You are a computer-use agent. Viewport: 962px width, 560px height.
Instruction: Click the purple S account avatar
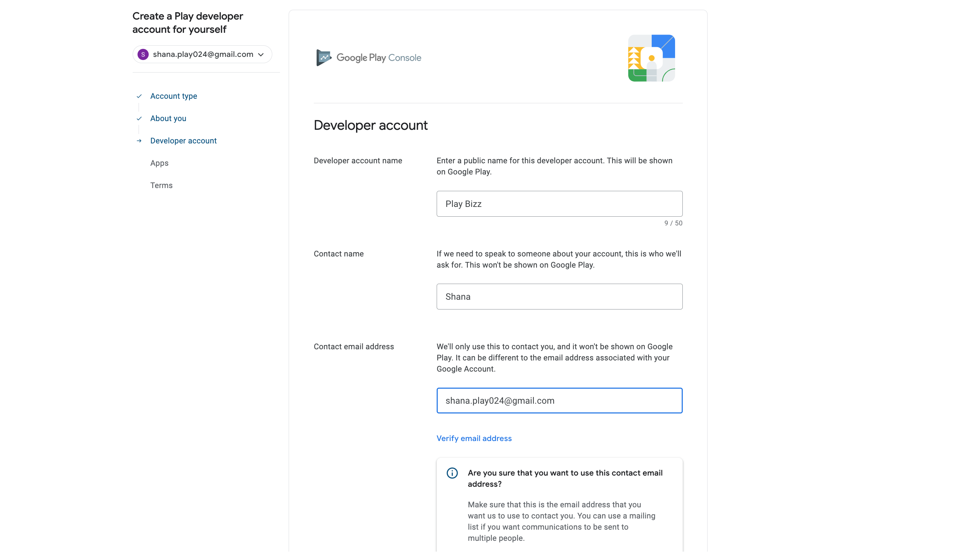tap(143, 54)
